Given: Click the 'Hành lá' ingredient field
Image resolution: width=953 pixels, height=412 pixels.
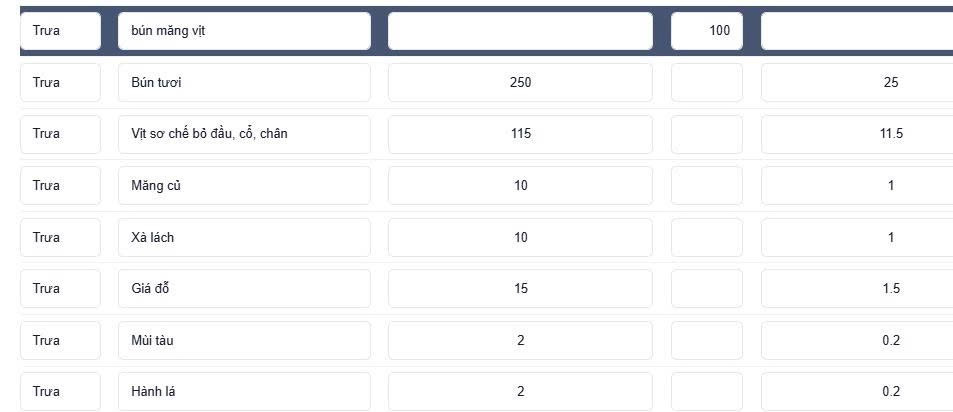Looking at the screenshot, I should 244,391.
